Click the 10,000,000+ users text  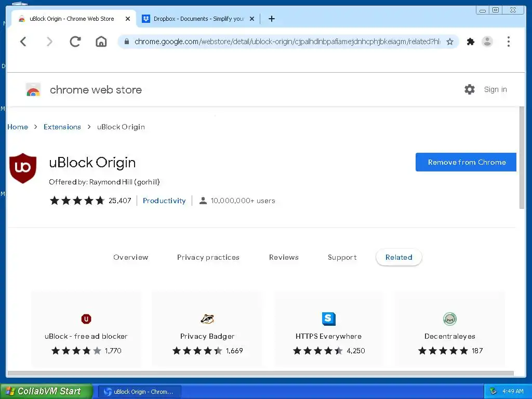[243, 201]
